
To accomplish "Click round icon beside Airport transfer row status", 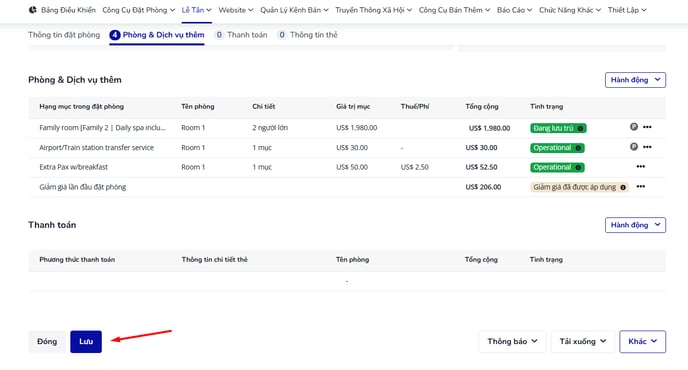I will pyautogui.click(x=634, y=147).
